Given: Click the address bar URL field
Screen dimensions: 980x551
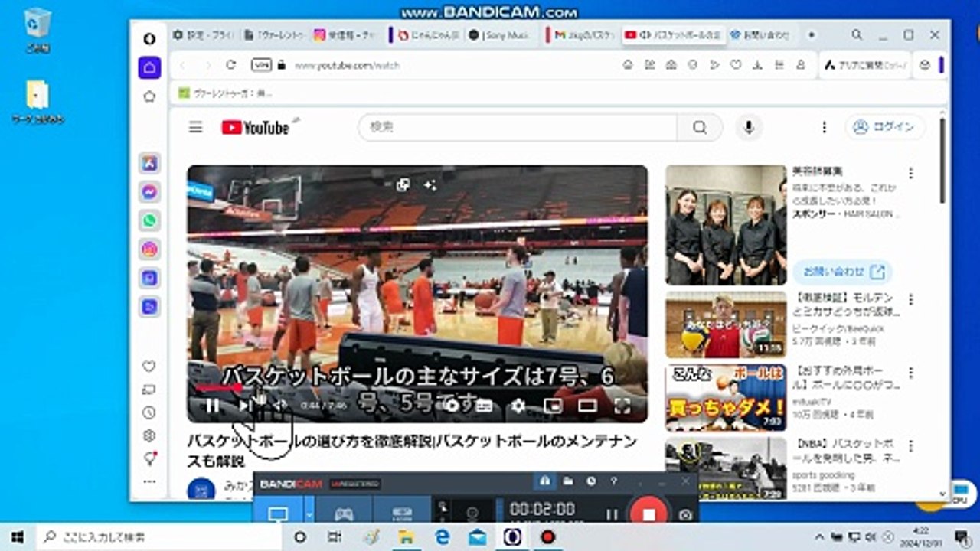Looking at the screenshot, I should click(x=452, y=65).
